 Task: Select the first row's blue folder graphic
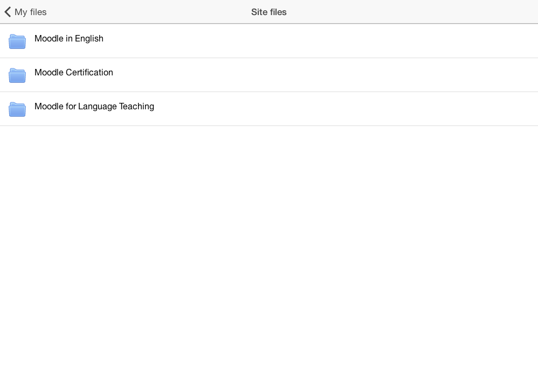coord(17,41)
